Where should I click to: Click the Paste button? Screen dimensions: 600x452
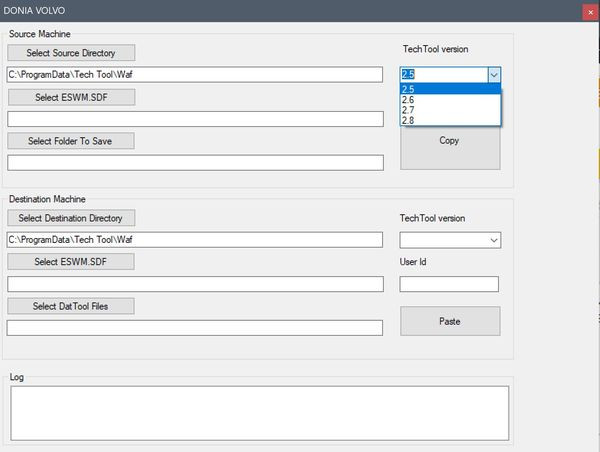point(449,321)
